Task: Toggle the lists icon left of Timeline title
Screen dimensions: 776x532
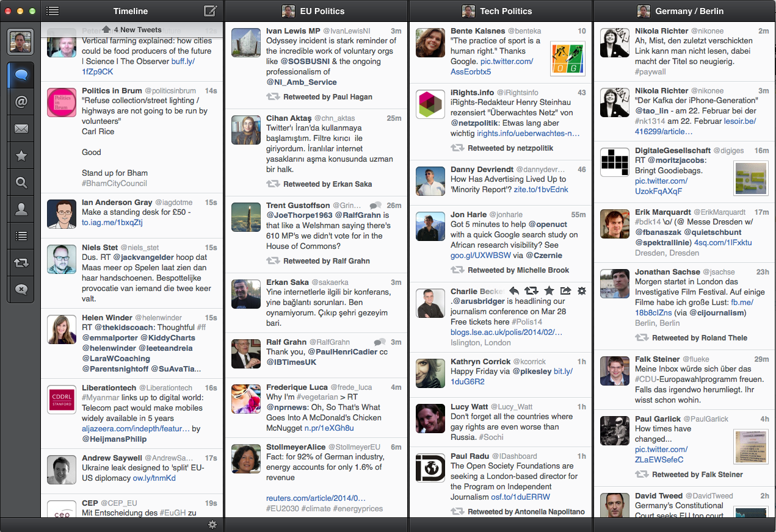Action: point(53,11)
